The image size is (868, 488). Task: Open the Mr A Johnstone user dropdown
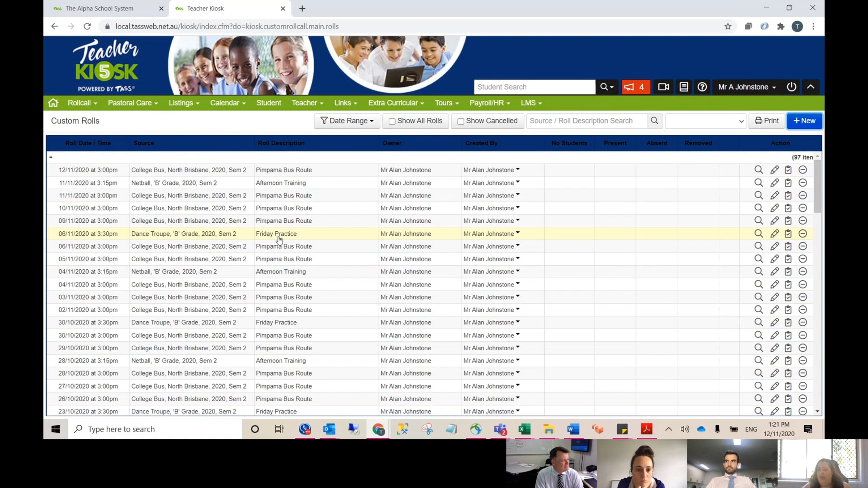coord(747,87)
